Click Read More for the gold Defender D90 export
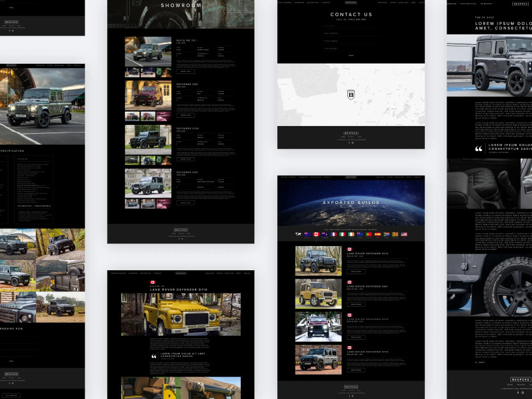 [356, 304]
